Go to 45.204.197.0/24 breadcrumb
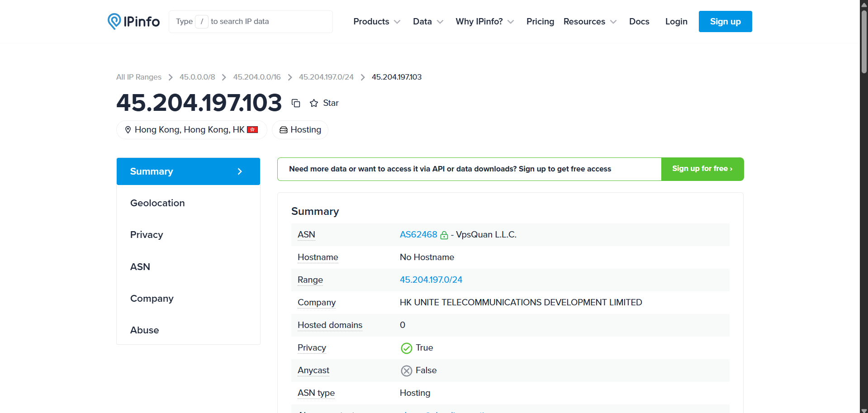The height and width of the screenshot is (413, 868). (x=326, y=77)
